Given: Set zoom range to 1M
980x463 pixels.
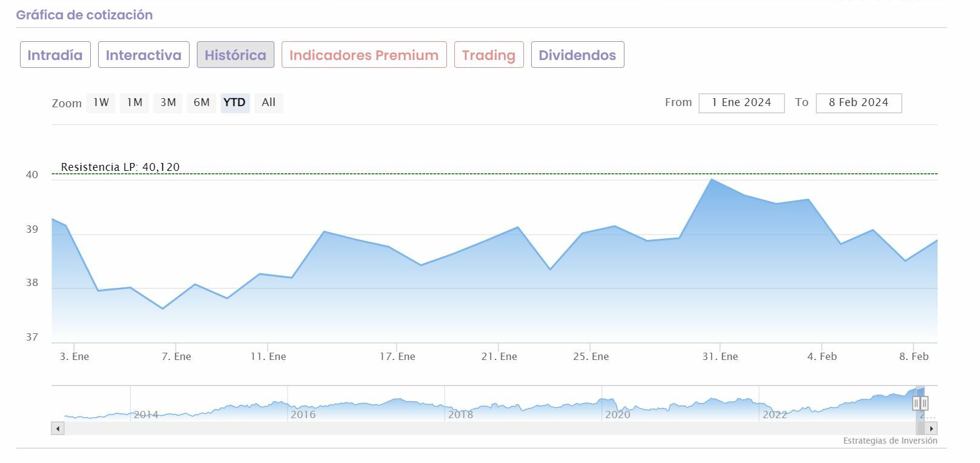Looking at the screenshot, I should pyautogui.click(x=134, y=102).
